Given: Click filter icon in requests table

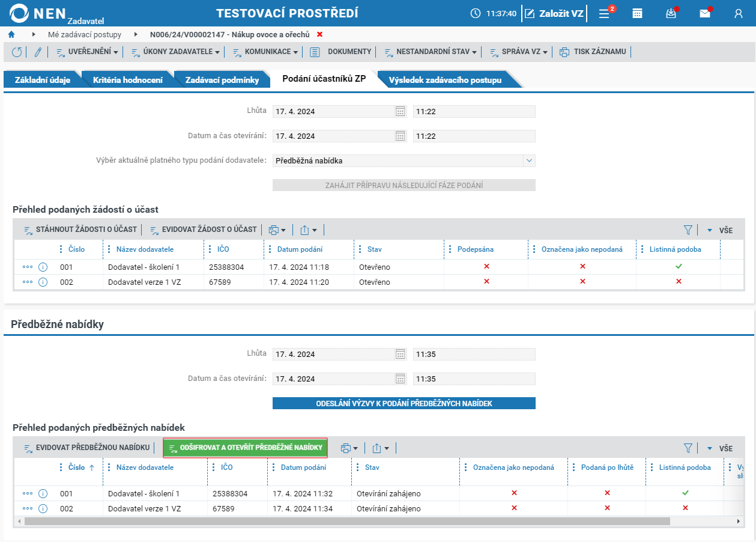Looking at the screenshot, I should 688,230.
